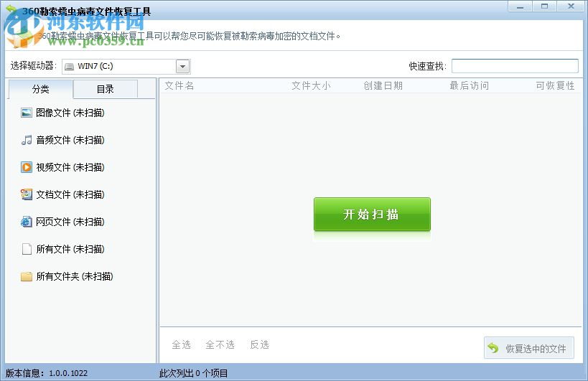Select 所有文件 (未扫描) category
The image size is (588, 381).
pyautogui.click(x=62, y=249)
